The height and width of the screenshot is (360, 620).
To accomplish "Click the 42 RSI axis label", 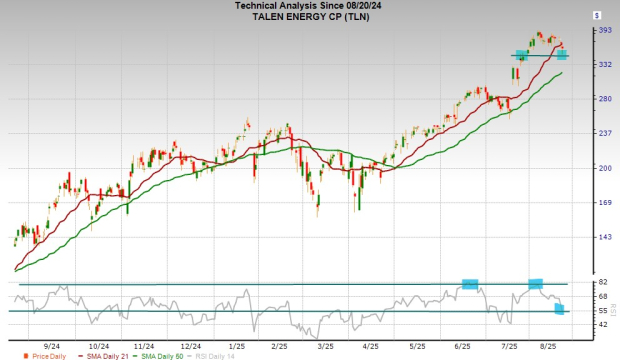I will (603, 324).
